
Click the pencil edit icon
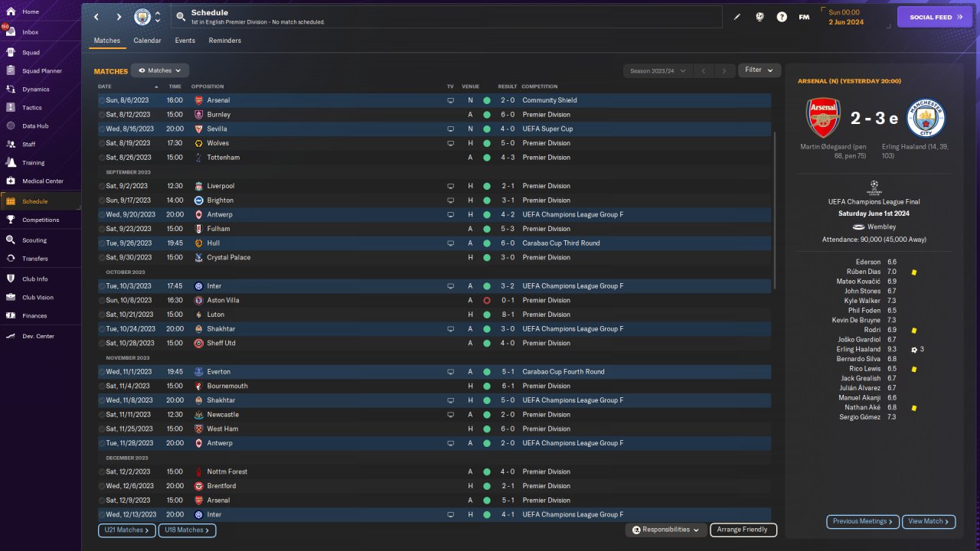click(737, 17)
